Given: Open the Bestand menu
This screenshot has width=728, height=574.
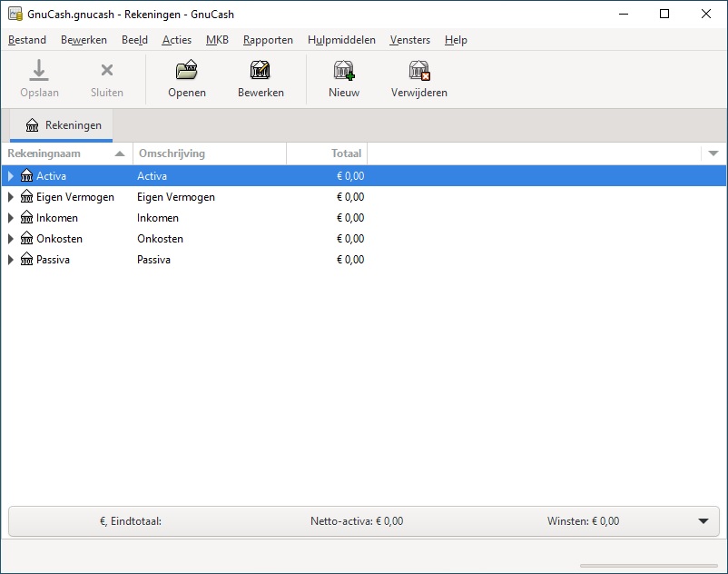Looking at the screenshot, I should 27,40.
